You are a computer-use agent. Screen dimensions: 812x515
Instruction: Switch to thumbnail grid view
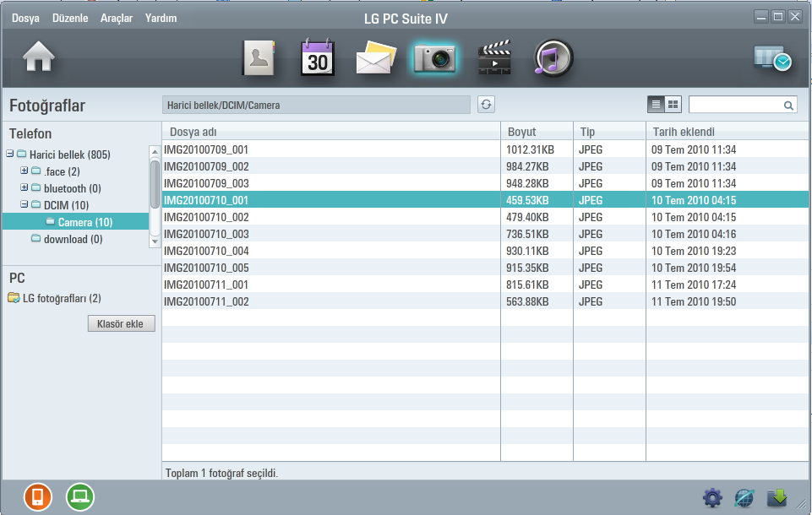click(x=673, y=105)
